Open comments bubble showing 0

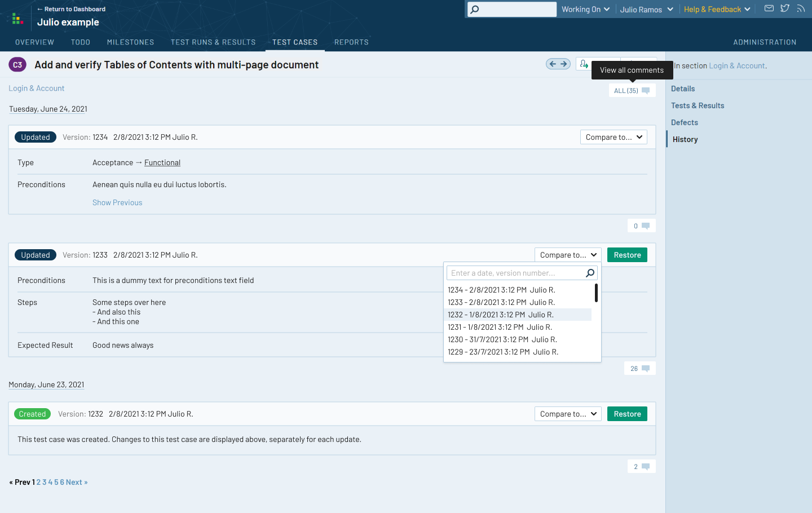[642, 226]
